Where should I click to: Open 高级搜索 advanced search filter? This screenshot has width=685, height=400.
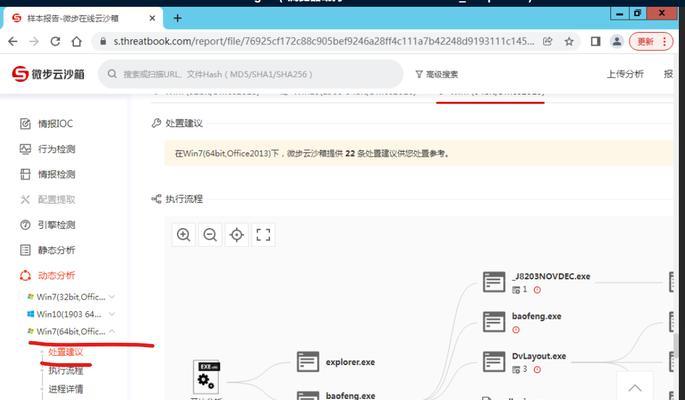436,74
